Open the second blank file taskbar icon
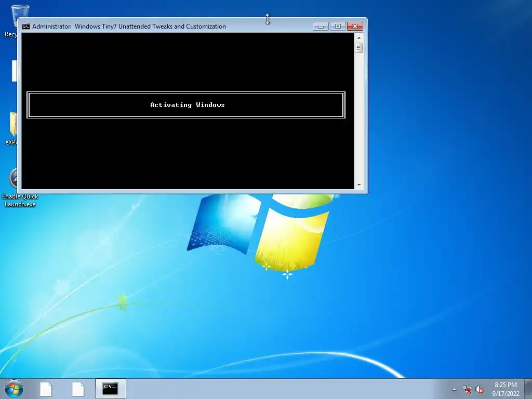The height and width of the screenshot is (399, 532). 78,389
